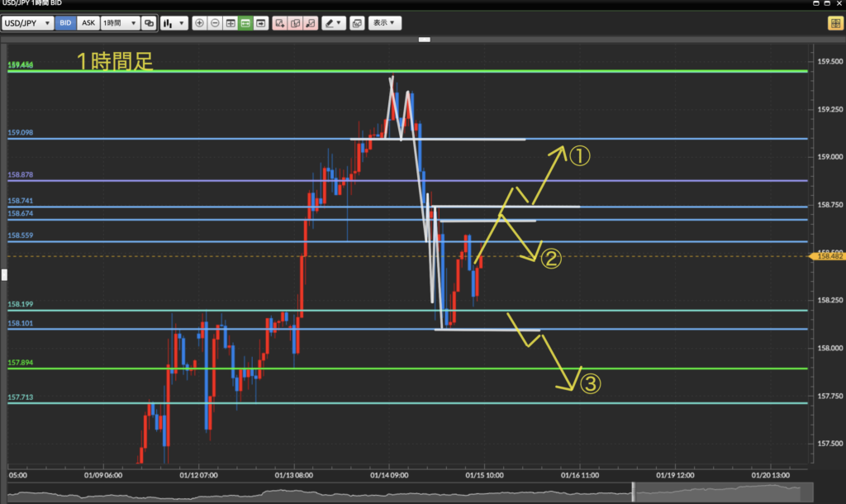Toggle the green highlighted fit-width button
This screenshot has height=504, width=846.
(x=245, y=23)
